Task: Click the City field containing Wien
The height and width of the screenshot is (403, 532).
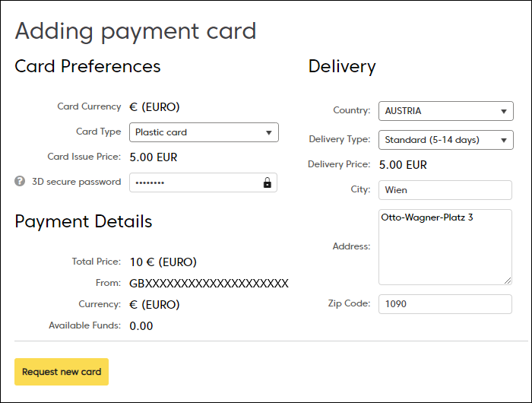Action: click(x=445, y=190)
